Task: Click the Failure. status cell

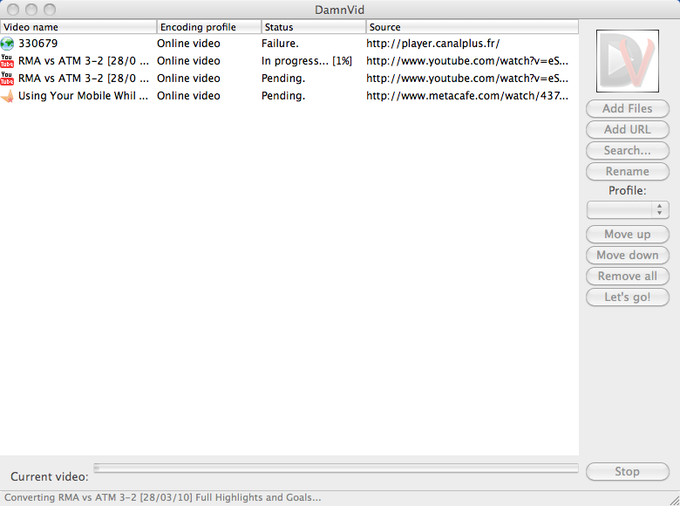Action: 280,43
